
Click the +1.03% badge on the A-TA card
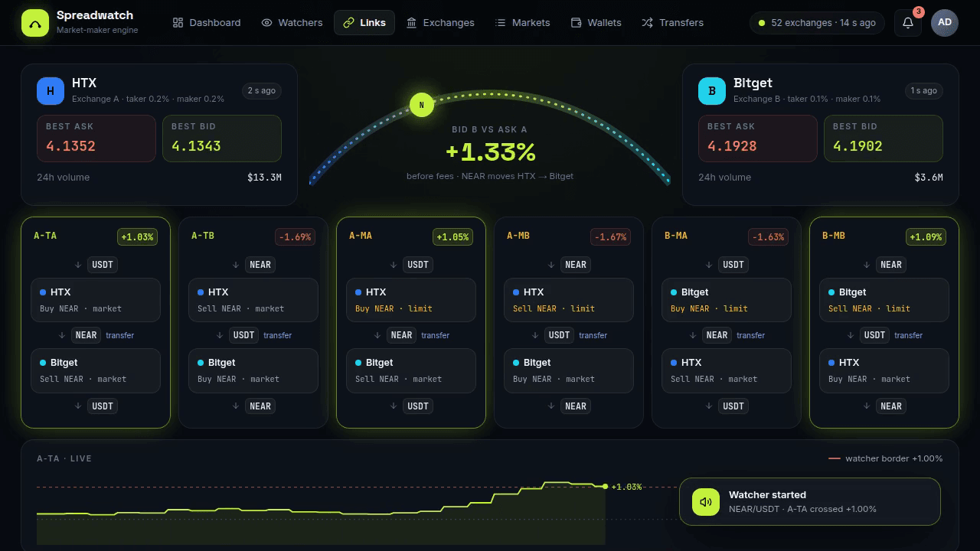[137, 237]
